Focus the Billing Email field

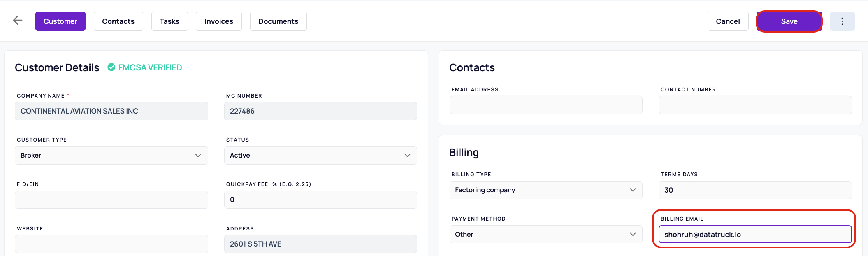pos(755,234)
